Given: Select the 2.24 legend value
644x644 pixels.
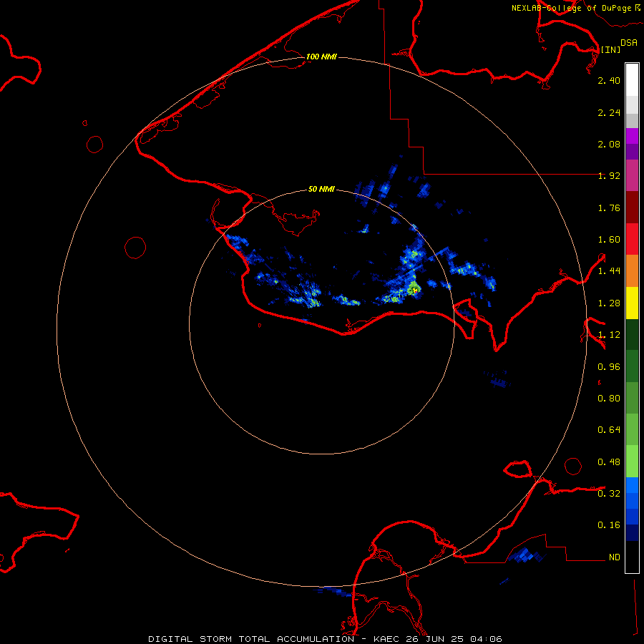Looking at the screenshot, I should [609, 112].
